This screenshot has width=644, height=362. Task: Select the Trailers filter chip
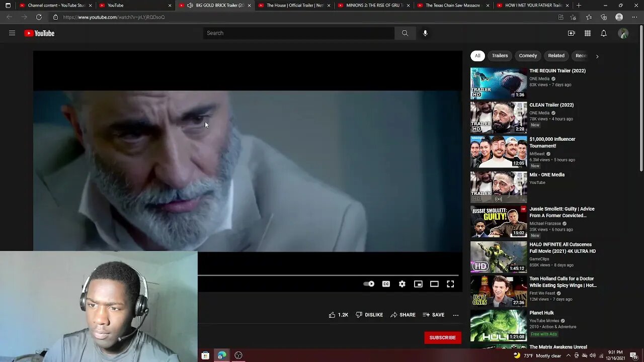(x=500, y=56)
